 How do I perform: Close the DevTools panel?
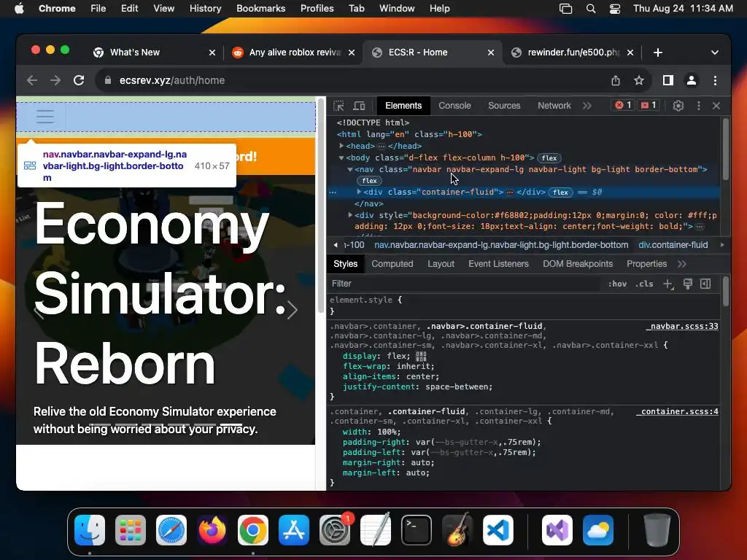tap(716, 106)
